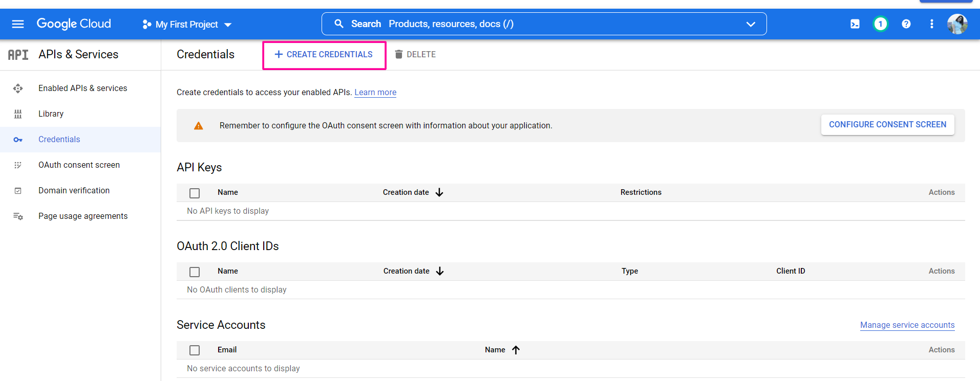
Task: Click the Library grid icon
Action: coord(18,114)
